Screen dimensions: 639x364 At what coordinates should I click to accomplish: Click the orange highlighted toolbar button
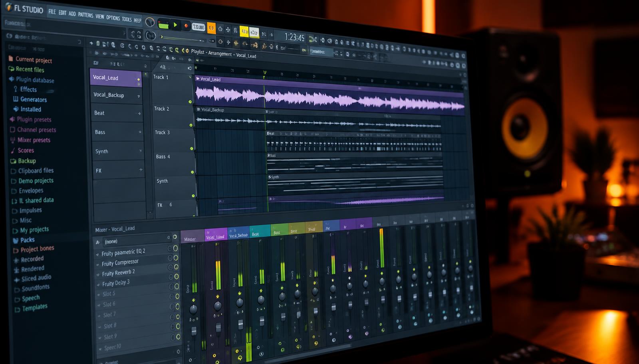pos(211,28)
